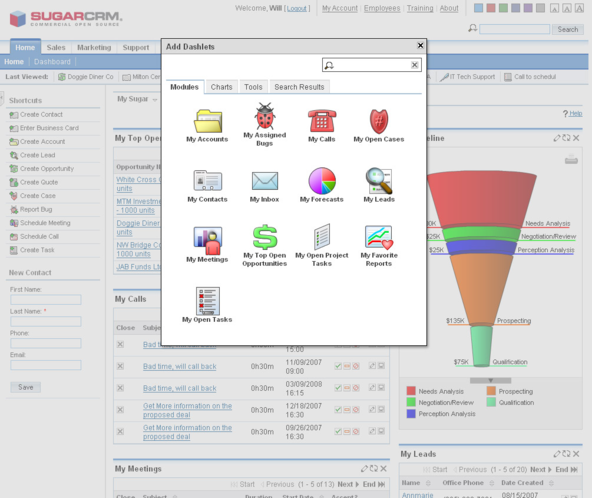Choose the My Meetings dashlet icon

pyautogui.click(x=207, y=241)
